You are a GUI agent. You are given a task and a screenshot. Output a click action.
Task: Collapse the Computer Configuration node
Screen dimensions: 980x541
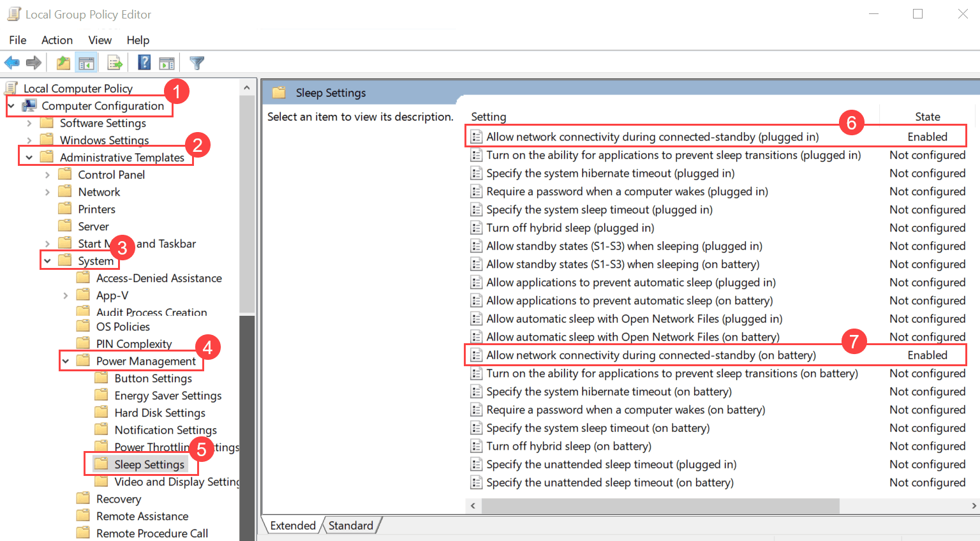click(10, 105)
